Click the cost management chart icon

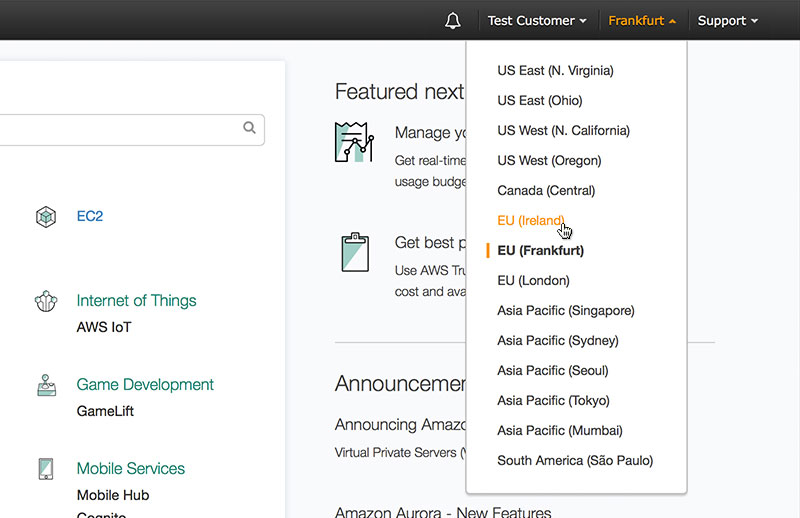pos(354,142)
